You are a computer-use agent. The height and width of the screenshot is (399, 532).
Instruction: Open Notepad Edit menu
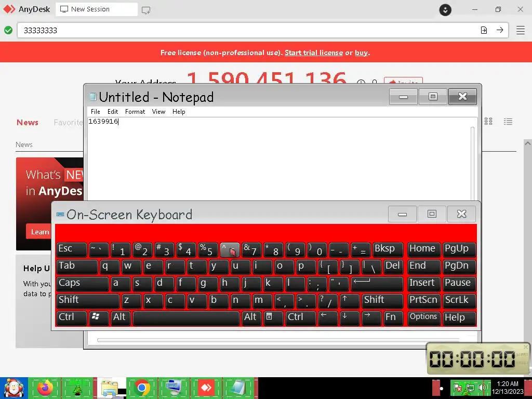click(113, 112)
